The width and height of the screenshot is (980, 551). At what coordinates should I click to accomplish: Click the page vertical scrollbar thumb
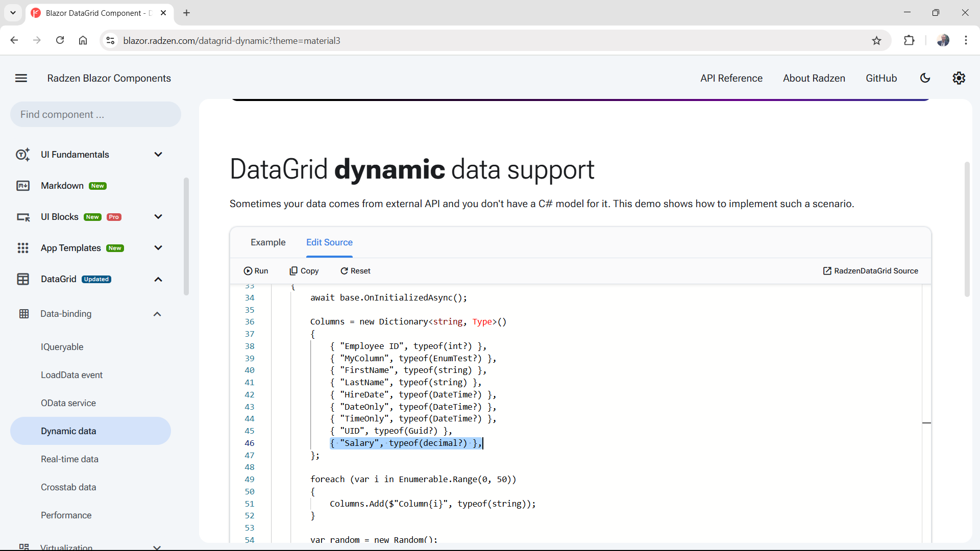click(967, 230)
